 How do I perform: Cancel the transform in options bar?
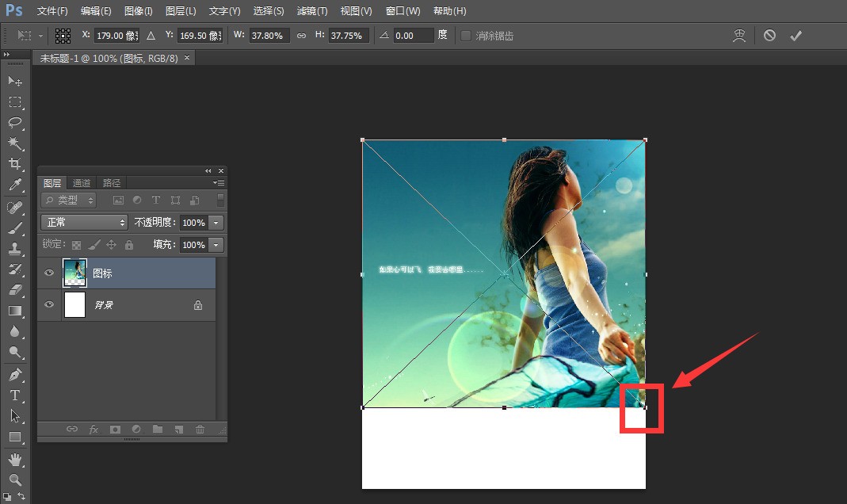(x=770, y=36)
